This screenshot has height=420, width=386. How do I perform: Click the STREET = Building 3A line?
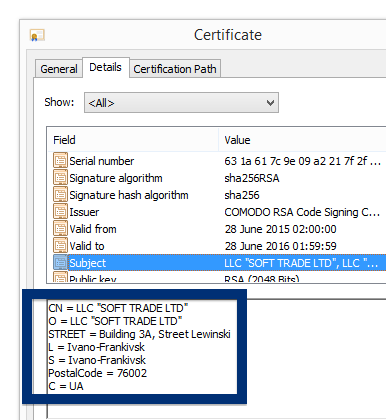[x=139, y=334]
